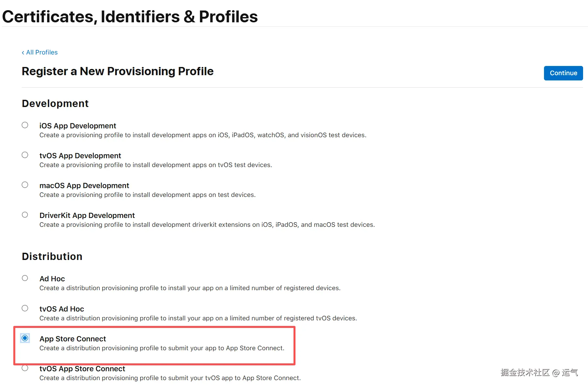This screenshot has height=387, width=588.
Task: Click the Continue button
Action: click(x=563, y=73)
